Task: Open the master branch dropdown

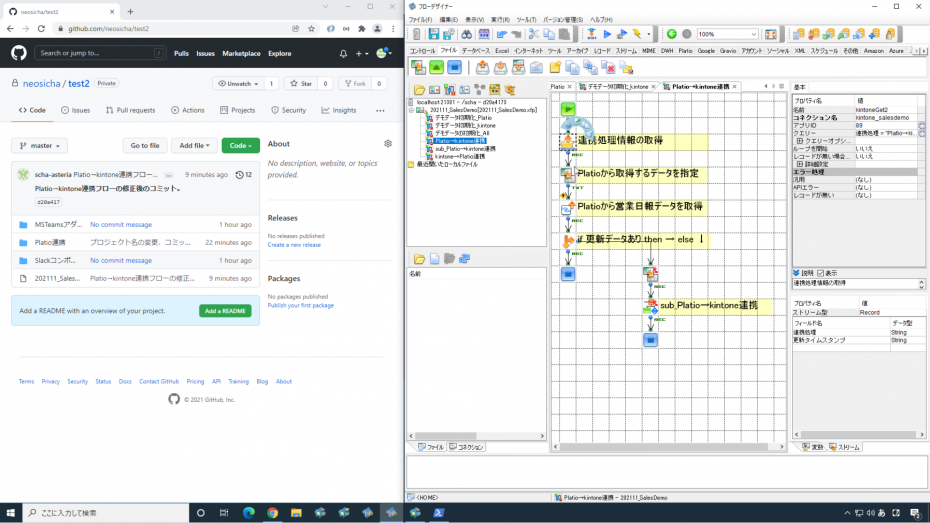Action: click(x=39, y=145)
